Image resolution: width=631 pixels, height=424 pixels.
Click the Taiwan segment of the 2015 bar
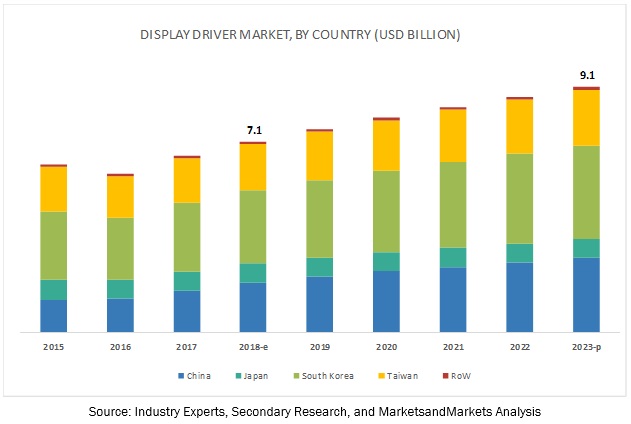tap(53, 189)
